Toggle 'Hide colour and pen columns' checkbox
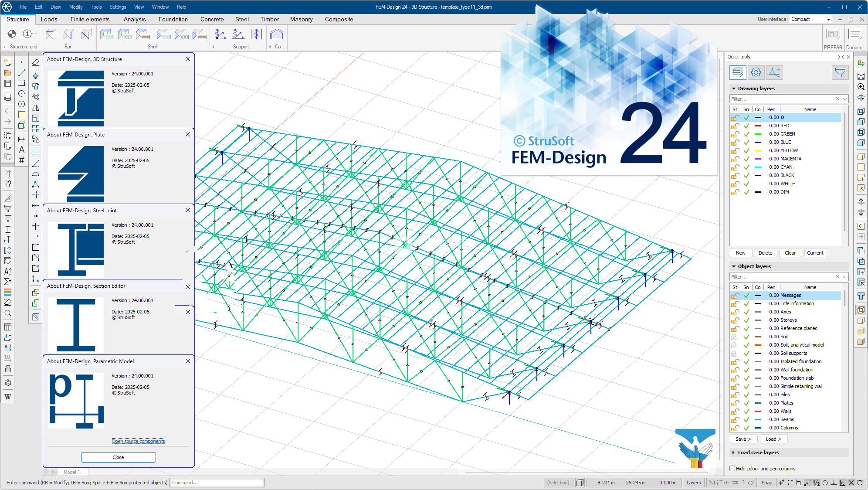The height and width of the screenshot is (490, 868). click(x=732, y=469)
